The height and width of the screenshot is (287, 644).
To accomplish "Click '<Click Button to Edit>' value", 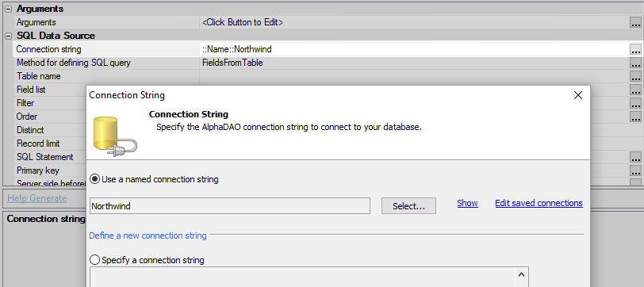I will [243, 22].
